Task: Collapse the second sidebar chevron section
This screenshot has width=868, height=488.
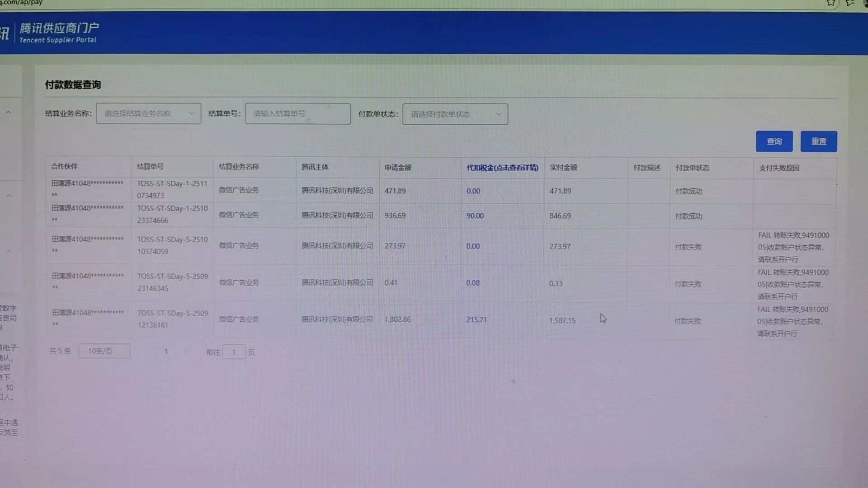Action: click(9, 196)
